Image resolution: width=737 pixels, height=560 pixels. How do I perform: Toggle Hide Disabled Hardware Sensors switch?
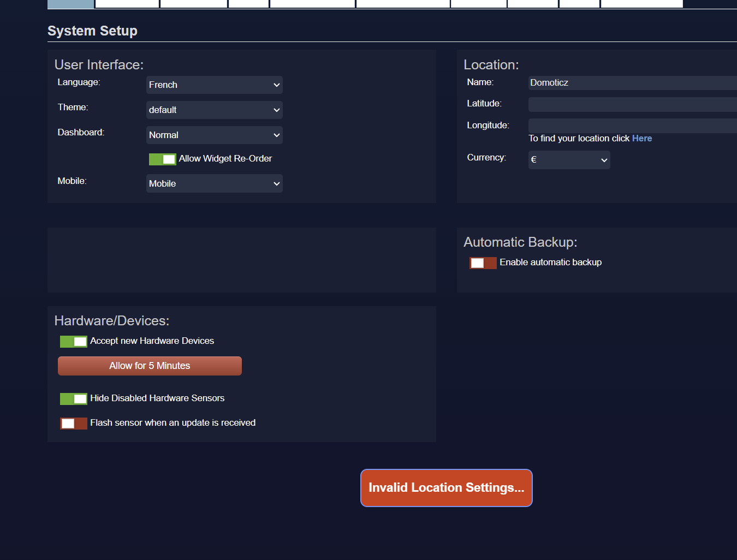point(73,399)
